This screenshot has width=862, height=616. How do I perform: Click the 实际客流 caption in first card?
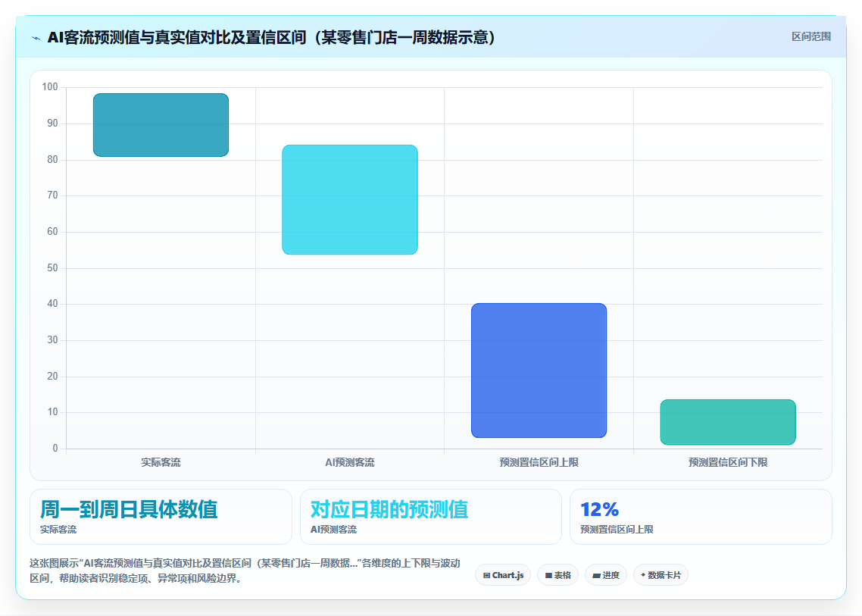[x=58, y=530]
